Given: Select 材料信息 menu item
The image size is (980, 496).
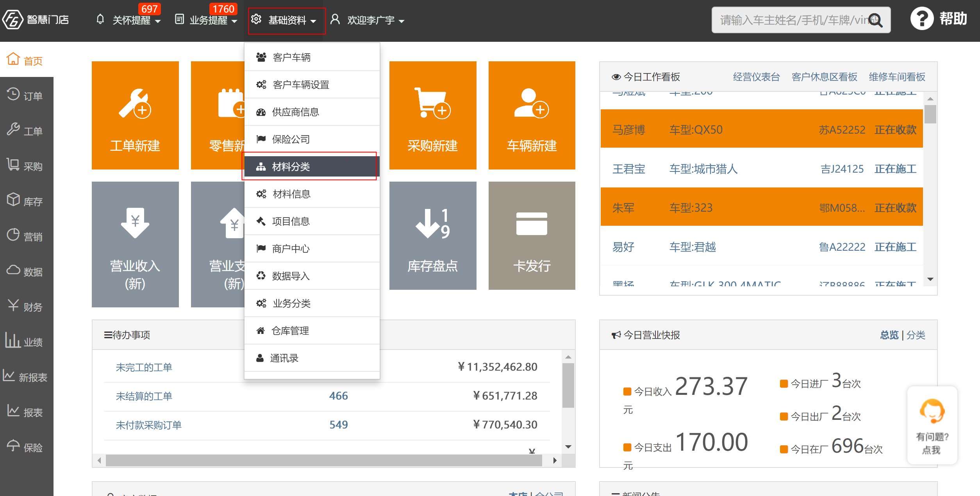Looking at the screenshot, I should (312, 194).
